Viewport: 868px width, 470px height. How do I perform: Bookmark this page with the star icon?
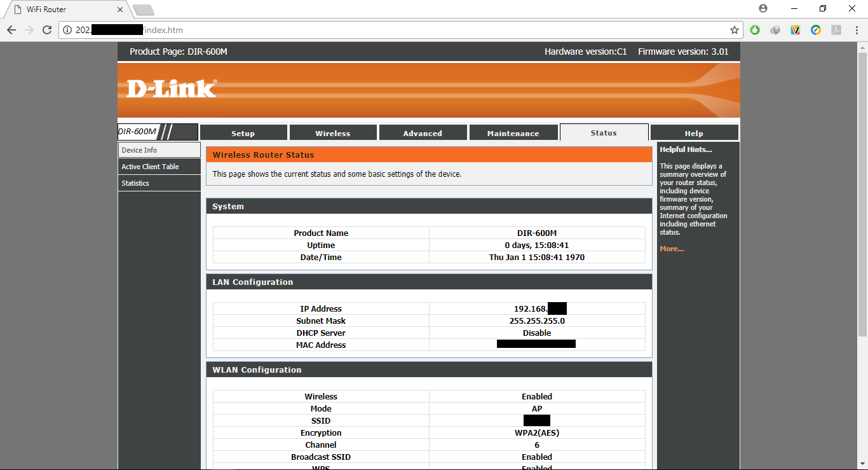(x=735, y=30)
